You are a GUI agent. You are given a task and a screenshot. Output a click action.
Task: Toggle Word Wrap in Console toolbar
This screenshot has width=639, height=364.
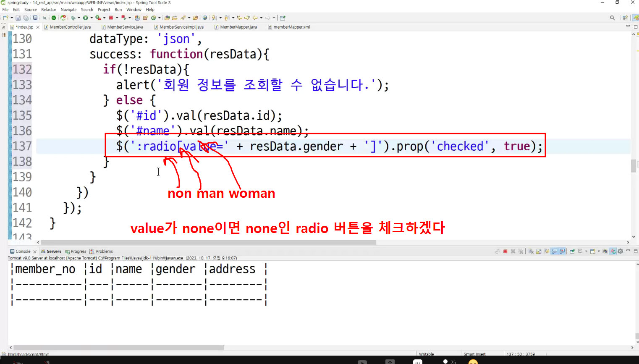[546, 251]
